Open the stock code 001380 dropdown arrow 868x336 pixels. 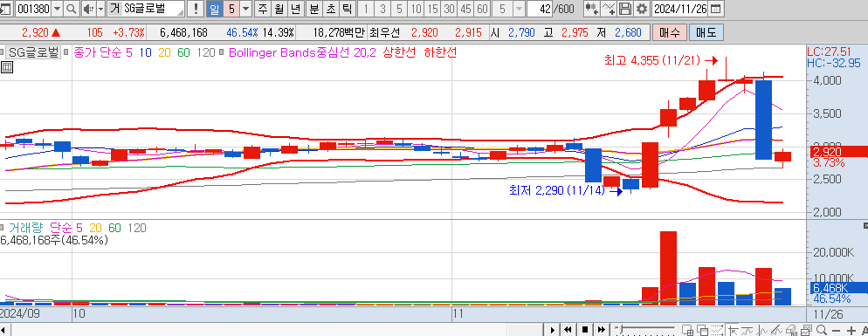(58, 9)
